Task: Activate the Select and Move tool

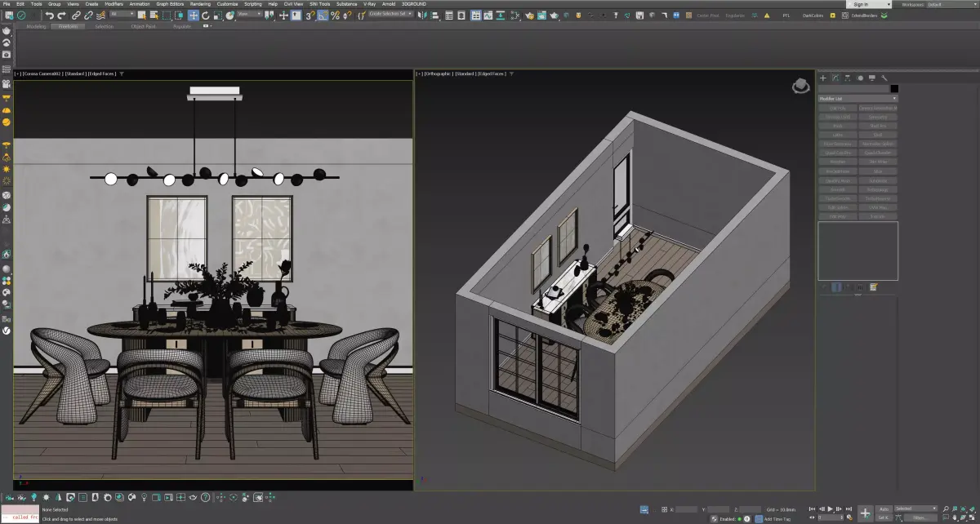Action: tap(193, 15)
